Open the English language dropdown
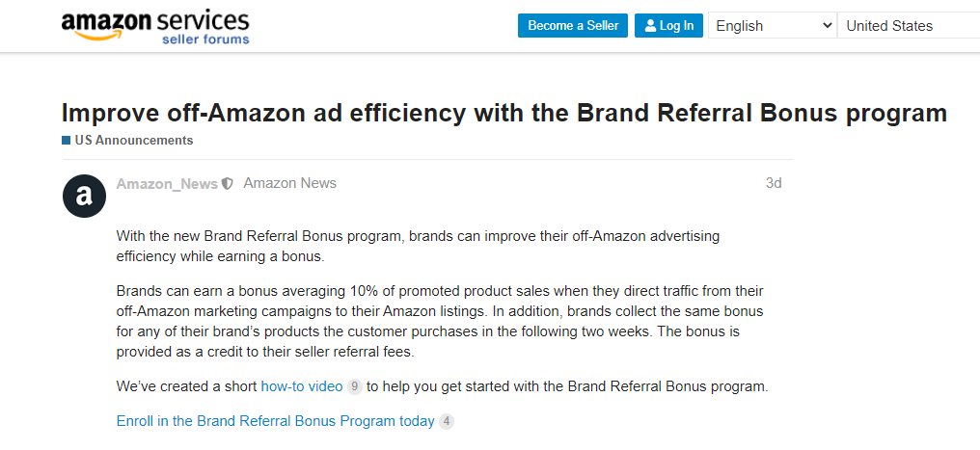The height and width of the screenshot is (450, 980). [x=773, y=26]
